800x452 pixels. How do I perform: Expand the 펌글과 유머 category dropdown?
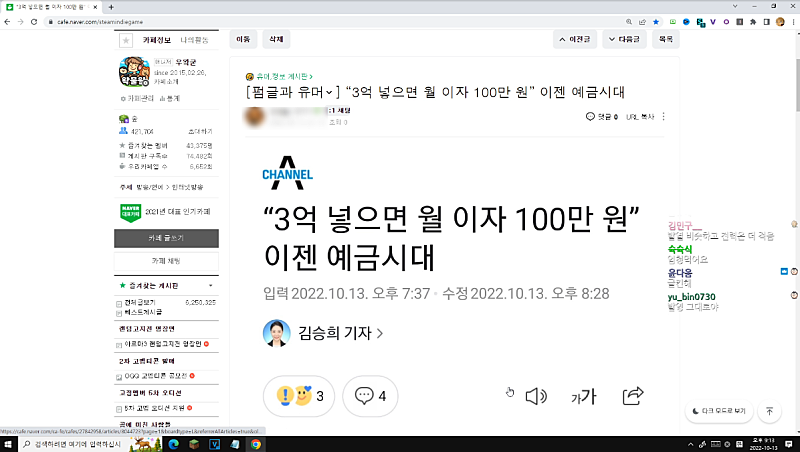coord(329,92)
